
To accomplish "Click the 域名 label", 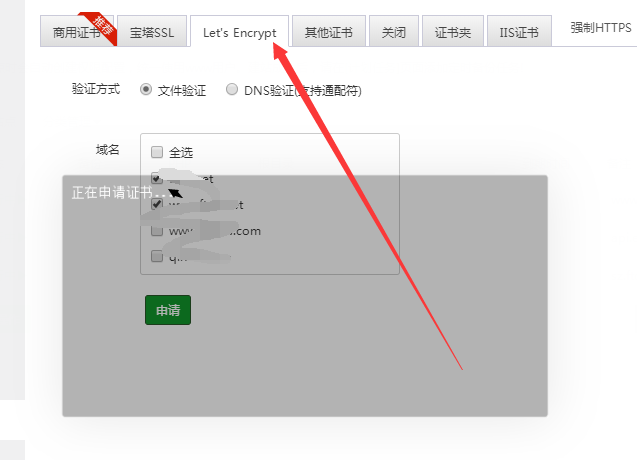I will [108, 150].
